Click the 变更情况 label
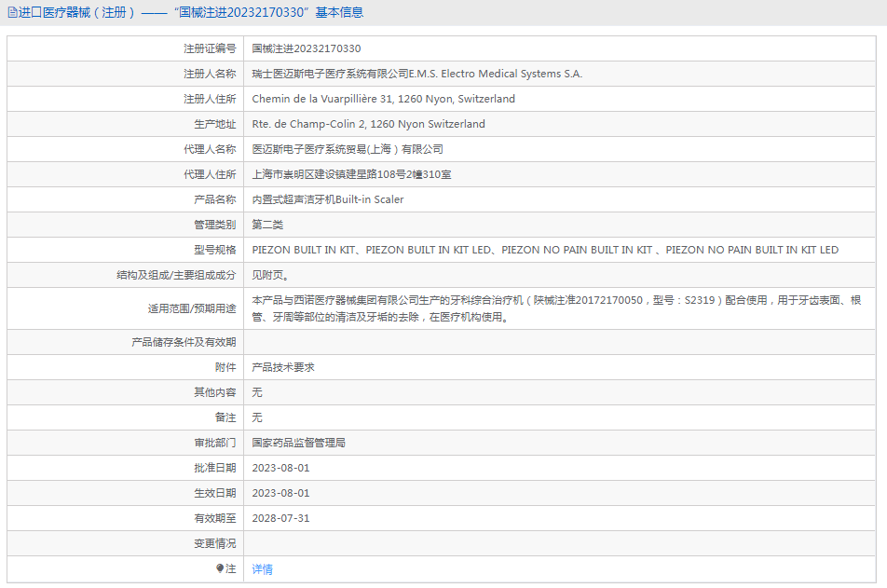Image resolution: width=887 pixels, height=588 pixels. tap(215, 543)
